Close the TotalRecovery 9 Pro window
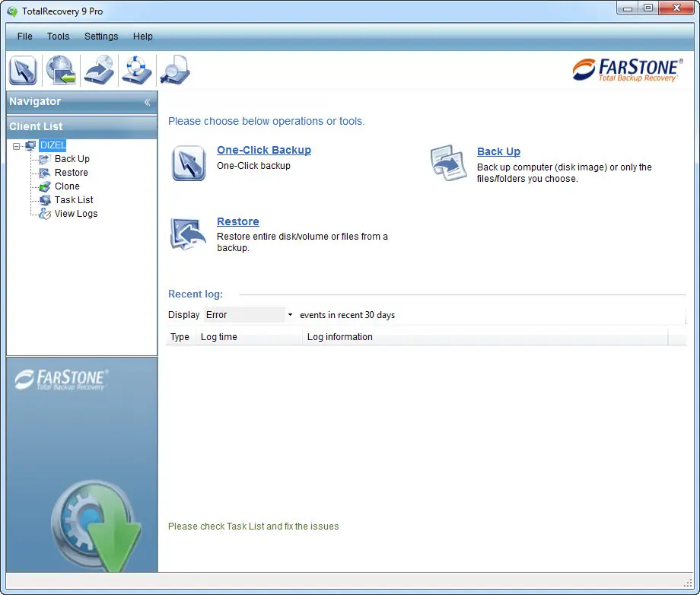The height and width of the screenshot is (595, 700). click(x=676, y=8)
